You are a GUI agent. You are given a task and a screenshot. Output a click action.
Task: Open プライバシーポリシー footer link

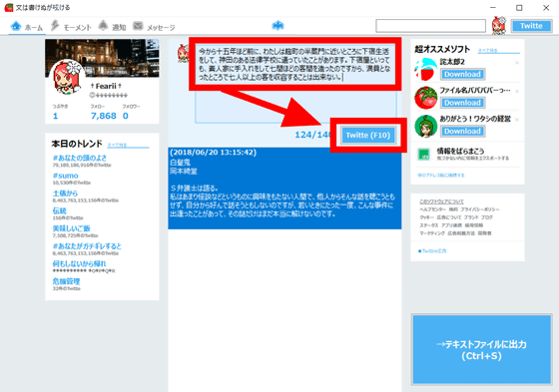tap(480, 209)
